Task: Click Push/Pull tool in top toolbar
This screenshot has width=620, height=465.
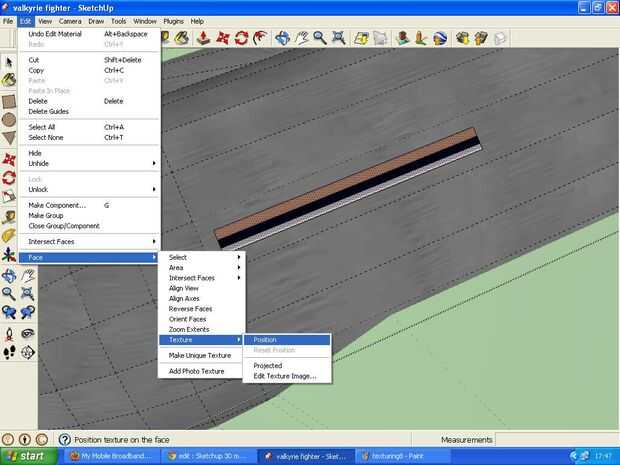Action: click(203, 38)
